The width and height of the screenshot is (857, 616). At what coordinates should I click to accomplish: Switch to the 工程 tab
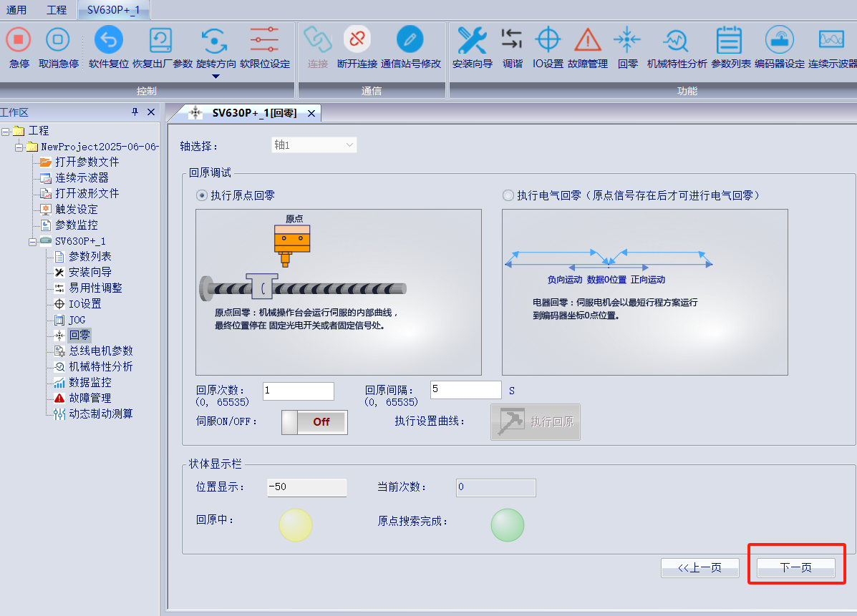[56, 10]
